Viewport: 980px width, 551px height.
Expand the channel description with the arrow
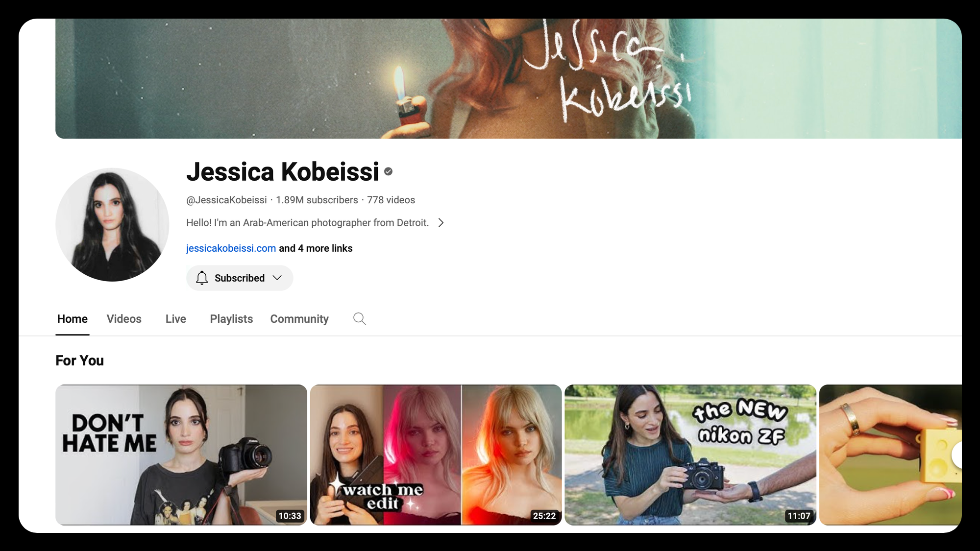[x=441, y=222]
